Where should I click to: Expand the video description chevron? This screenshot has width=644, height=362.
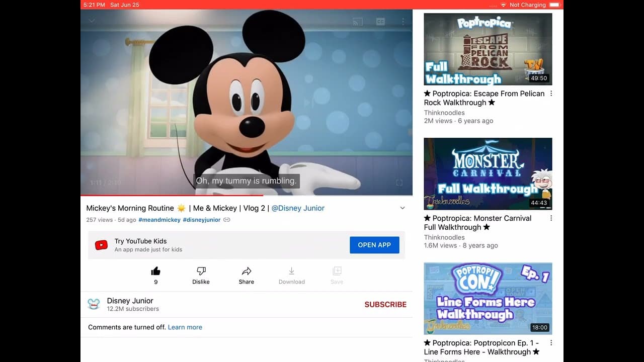tap(403, 208)
